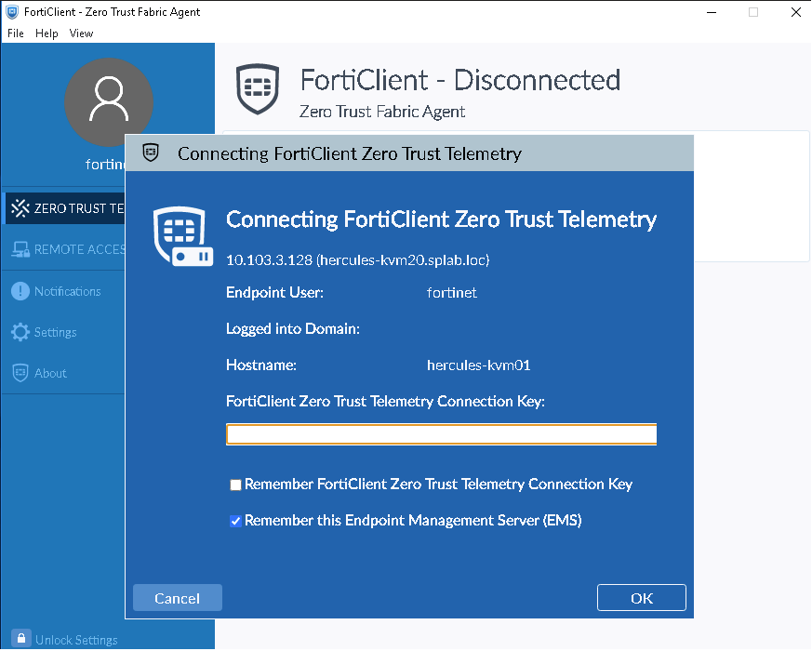Click the Zero Trust Telemetry sidebar icon
This screenshot has height=651, width=812.
[20, 208]
